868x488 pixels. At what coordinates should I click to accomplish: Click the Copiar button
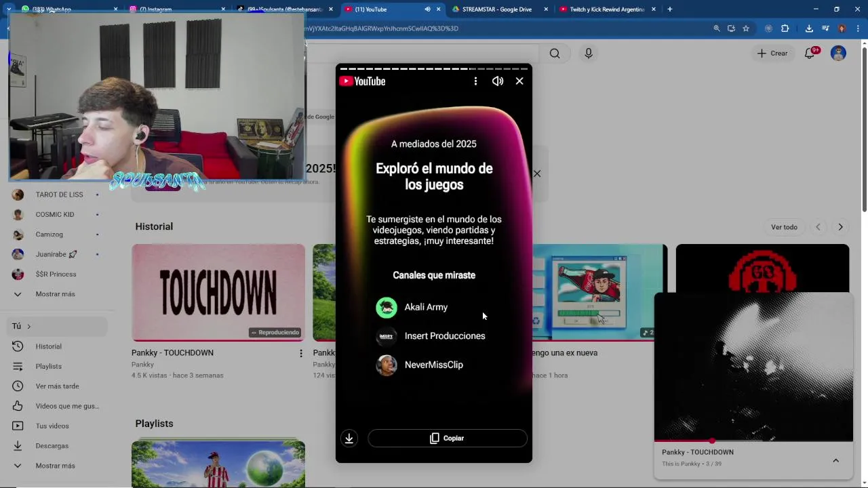pos(448,438)
